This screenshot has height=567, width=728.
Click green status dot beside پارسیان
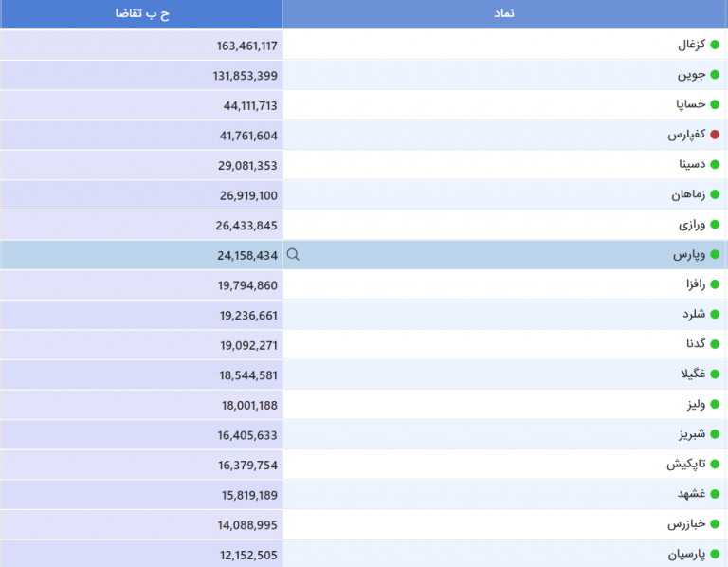pyautogui.click(x=715, y=554)
